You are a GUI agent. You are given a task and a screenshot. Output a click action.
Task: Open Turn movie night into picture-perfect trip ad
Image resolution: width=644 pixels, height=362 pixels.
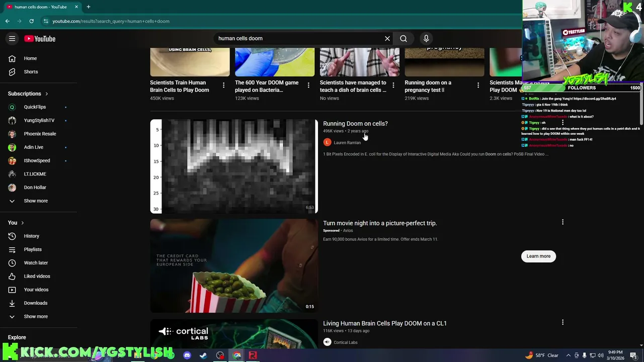pos(380,223)
